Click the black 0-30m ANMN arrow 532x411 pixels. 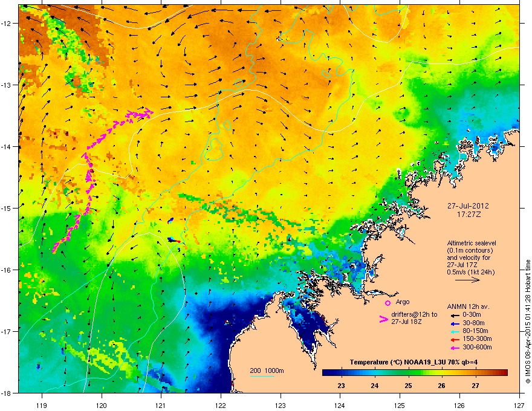click(x=455, y=315)
